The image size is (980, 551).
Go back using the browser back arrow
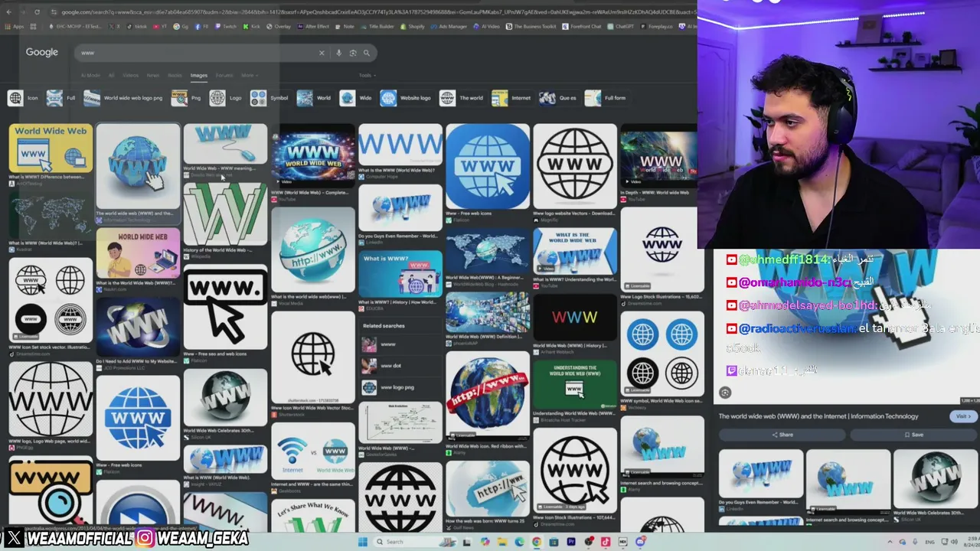[x=9, y=12]
